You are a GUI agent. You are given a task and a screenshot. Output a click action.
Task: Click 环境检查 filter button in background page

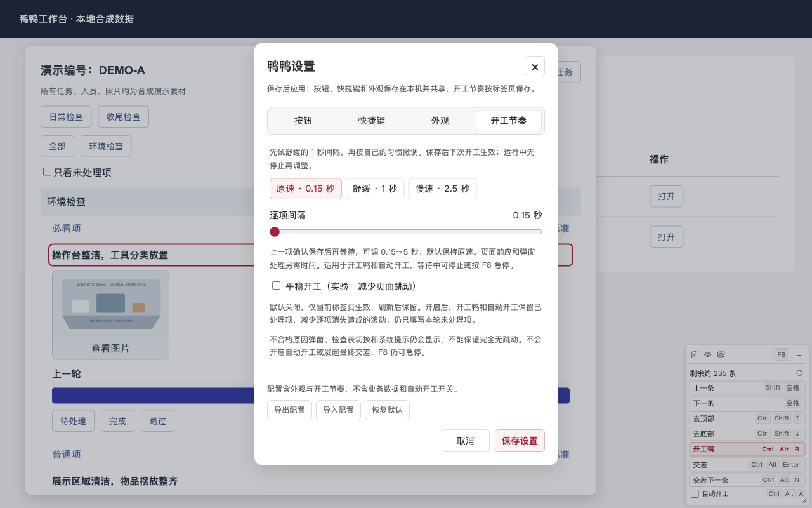point(106,146)
